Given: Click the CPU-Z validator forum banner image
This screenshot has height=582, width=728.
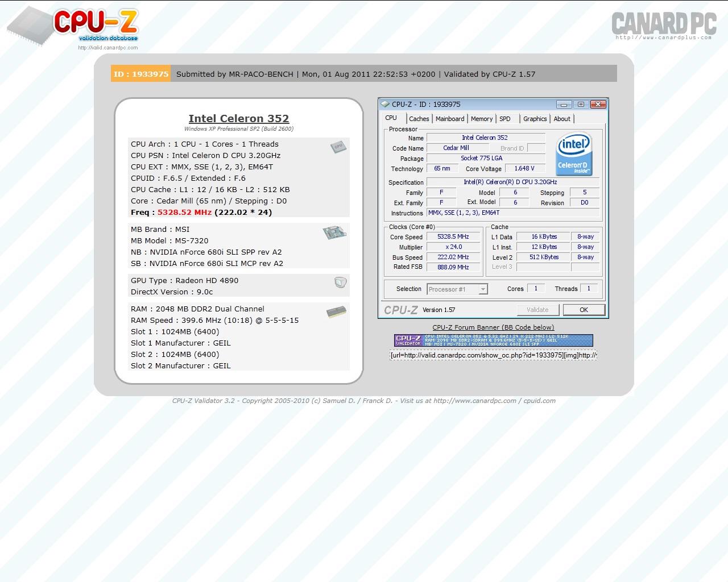Looking at the screenshot, I should [494, 340].
